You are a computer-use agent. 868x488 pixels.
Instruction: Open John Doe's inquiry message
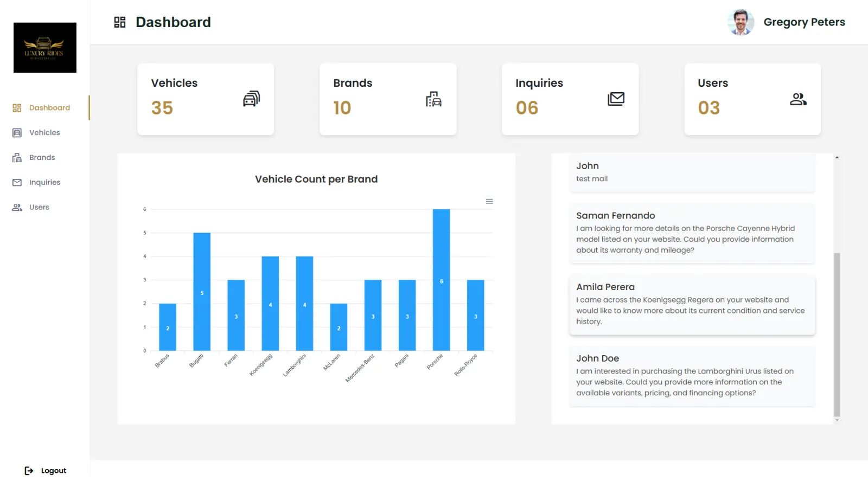(692, 376)
